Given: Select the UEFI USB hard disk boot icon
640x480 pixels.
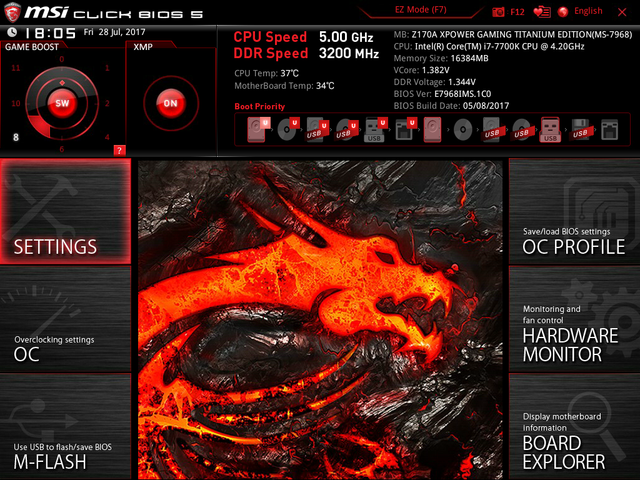Looking at the screenshot, I should 318,130.
